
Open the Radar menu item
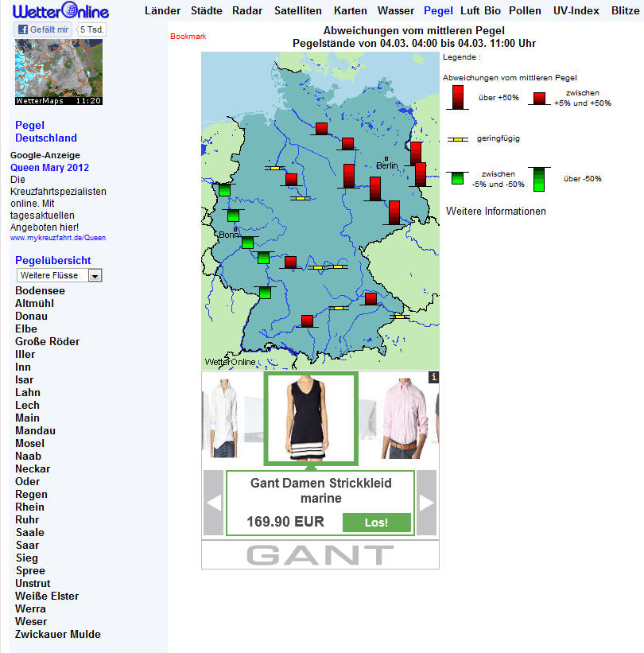[246, 11]
